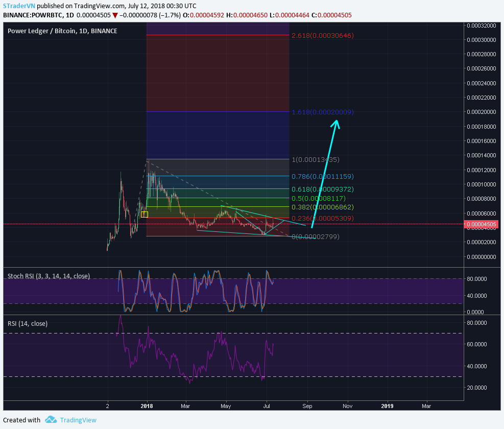This screenshot has height=429, width=504.
Task: Click the TradingView cloud logo icon
Action: [x=51, y=420]
